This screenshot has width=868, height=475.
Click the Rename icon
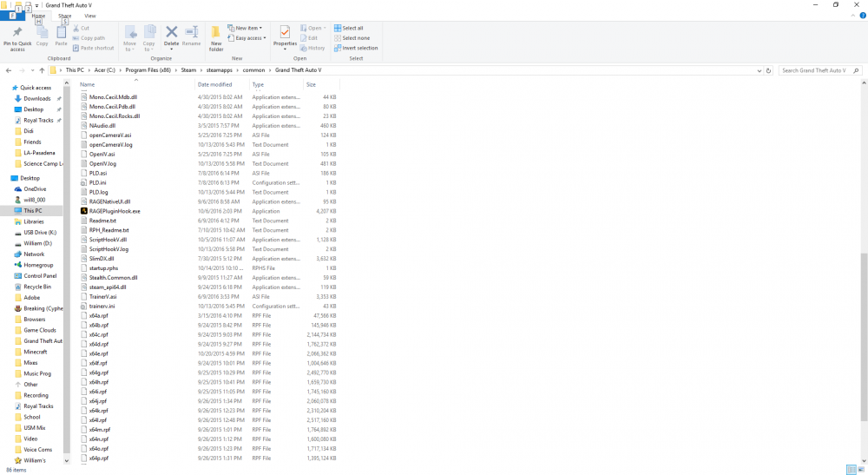(x=192, y=32)
